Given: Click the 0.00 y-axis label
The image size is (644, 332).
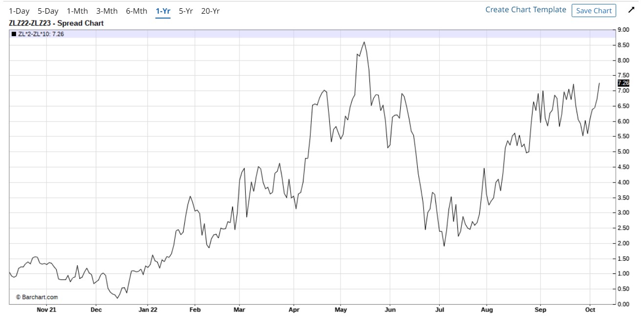Looking at the screenshot, I should click(x=623, y=304).
